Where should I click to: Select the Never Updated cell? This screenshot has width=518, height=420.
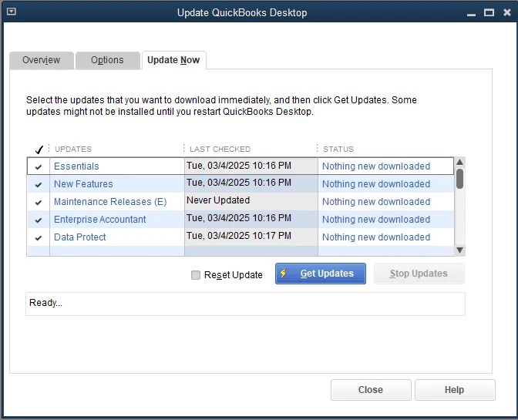(x=251, y=201)
